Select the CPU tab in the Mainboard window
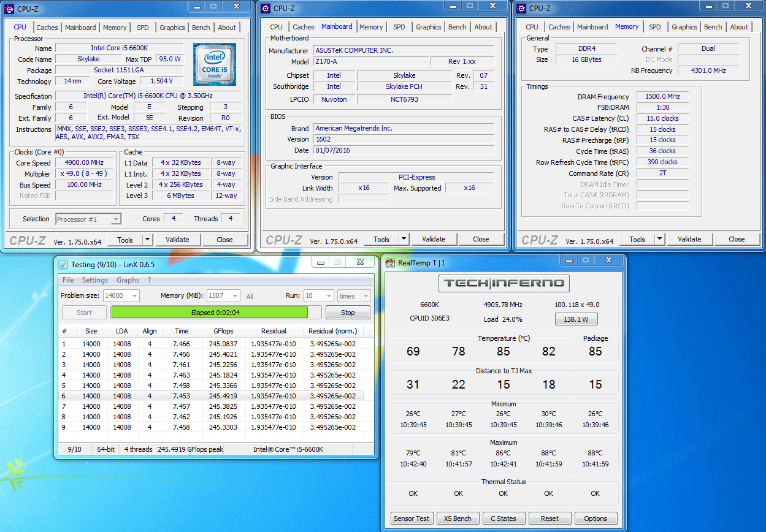The width and height of the screenshot is (766, 532). tap(277, 27)
